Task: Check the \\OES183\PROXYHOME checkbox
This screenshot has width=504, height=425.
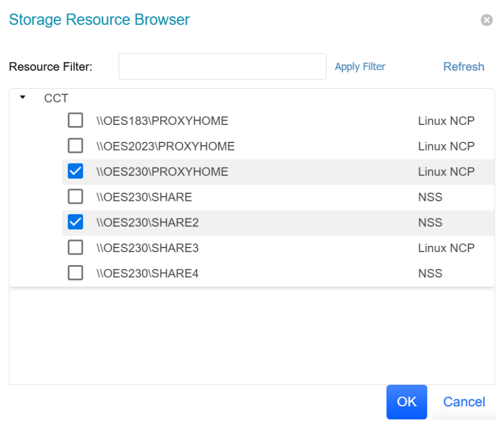Action: pyautogui.click(x=75, y=121)
